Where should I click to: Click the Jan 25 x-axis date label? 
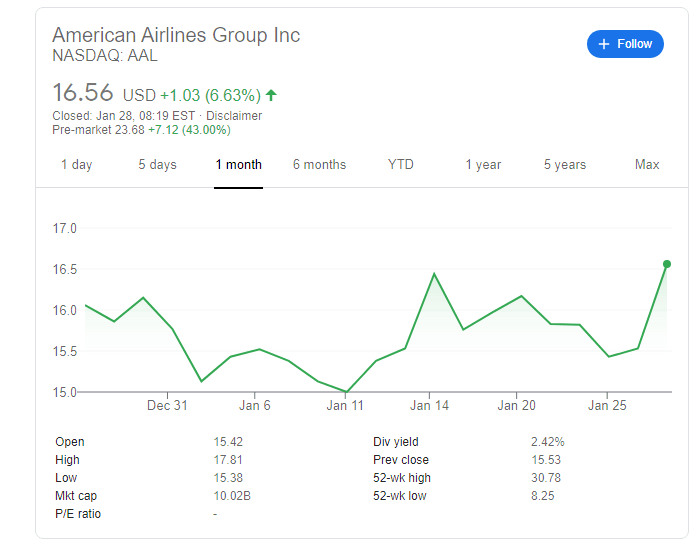coord(607,406)
